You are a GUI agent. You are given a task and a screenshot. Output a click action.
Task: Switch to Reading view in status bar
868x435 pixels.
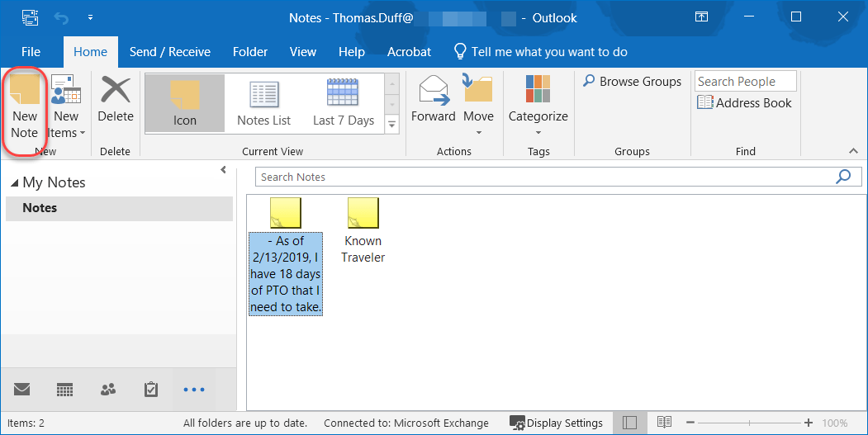[664, 423]
